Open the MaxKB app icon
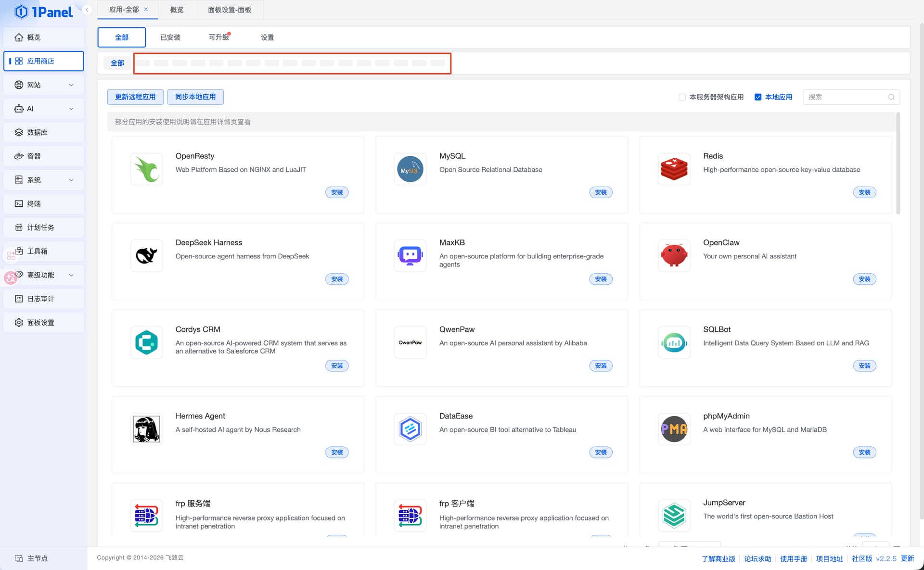The image size is (924, 570). 410,256
